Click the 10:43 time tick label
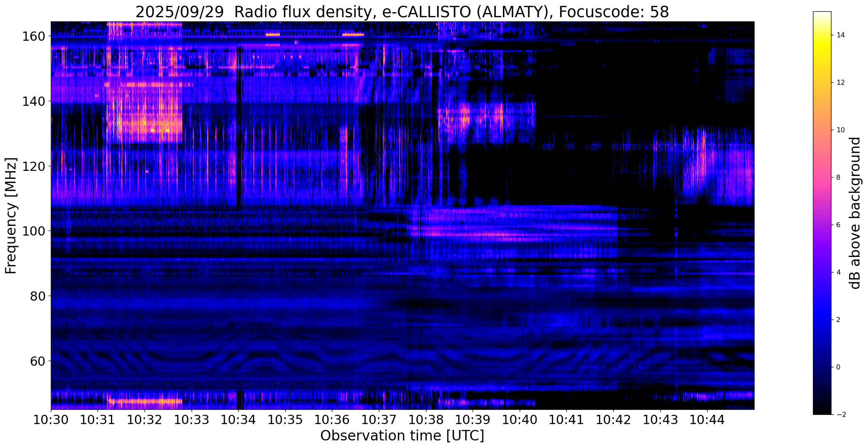 point(660,419)
